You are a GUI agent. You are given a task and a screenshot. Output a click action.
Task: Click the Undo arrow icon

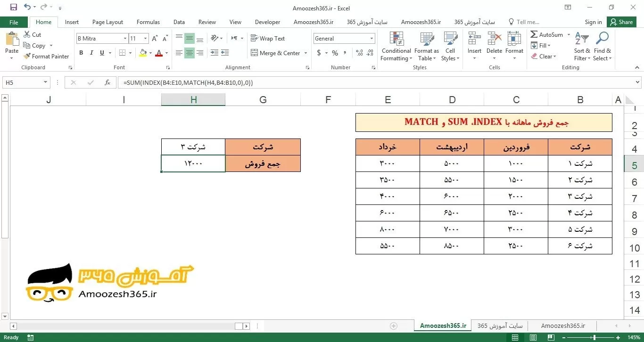pyautogui.click(x=27, y=7)
